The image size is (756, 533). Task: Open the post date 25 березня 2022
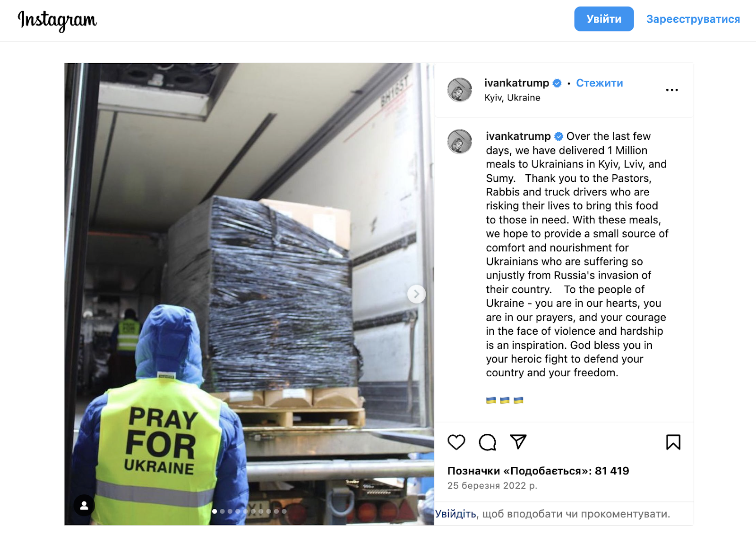tap(492, 485)
